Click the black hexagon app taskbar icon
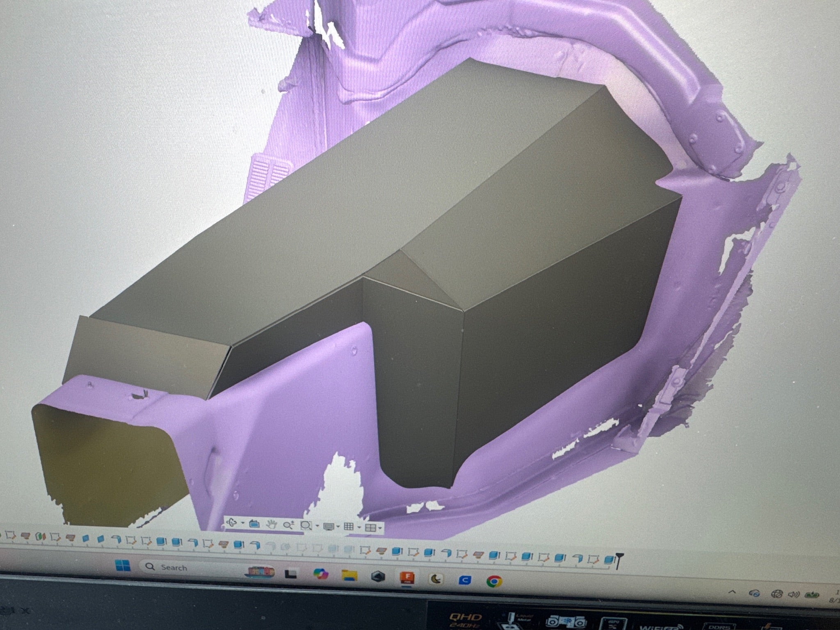 tap(378, 577)
